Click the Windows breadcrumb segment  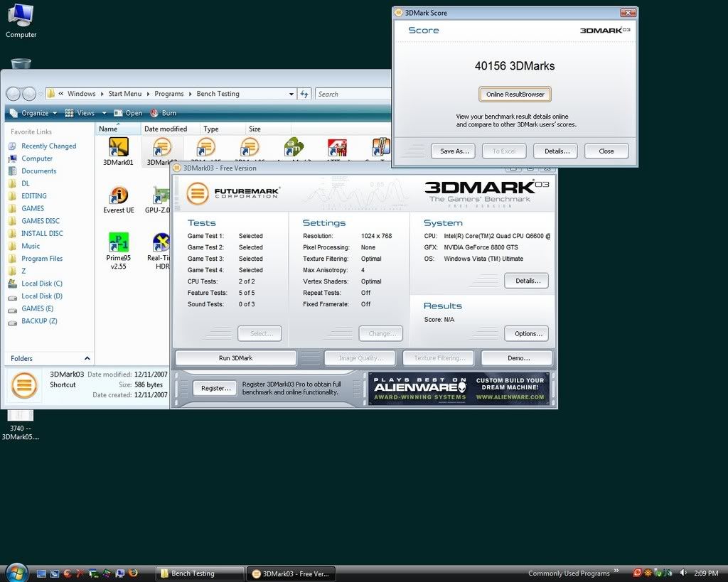tap(81, 94)
